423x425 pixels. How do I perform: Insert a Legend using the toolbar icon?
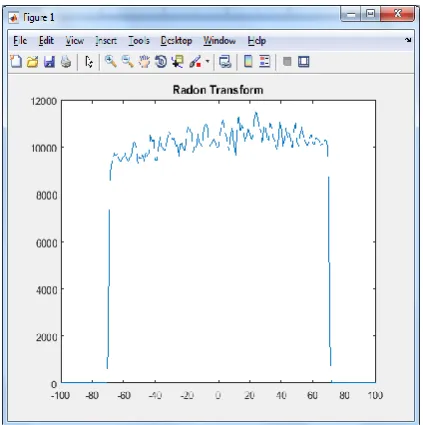264,62
